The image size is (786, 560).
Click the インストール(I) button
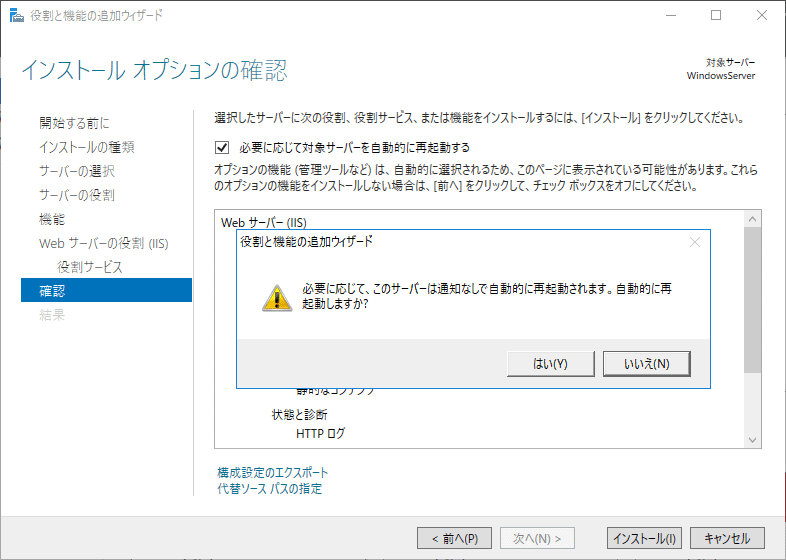click(x=644, y=538)
